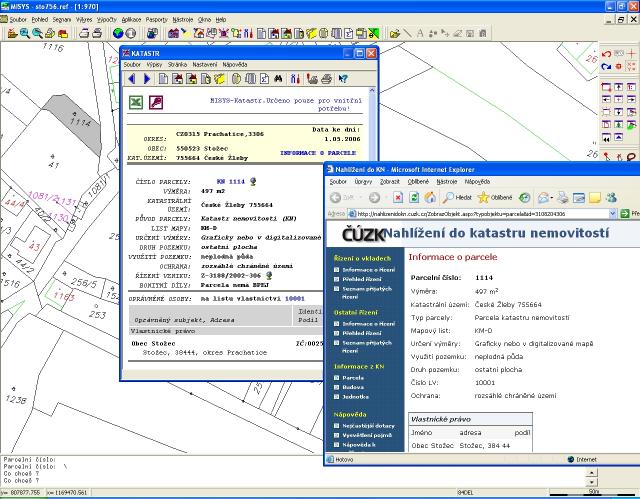Click the pan view down icon in right palette

pyautogui.click(x=619, y=111)
